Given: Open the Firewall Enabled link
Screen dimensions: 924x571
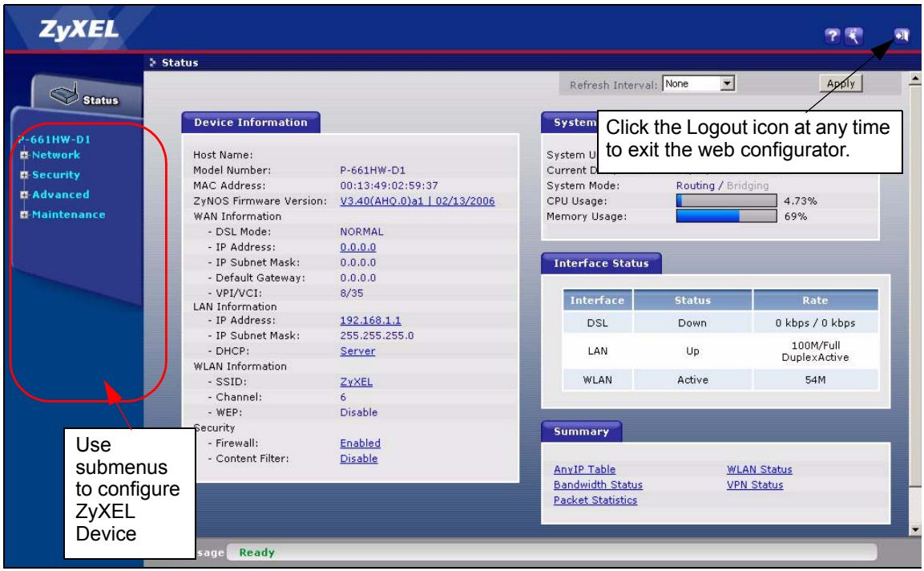Looking at the screenshot, I should coord(360,443).
